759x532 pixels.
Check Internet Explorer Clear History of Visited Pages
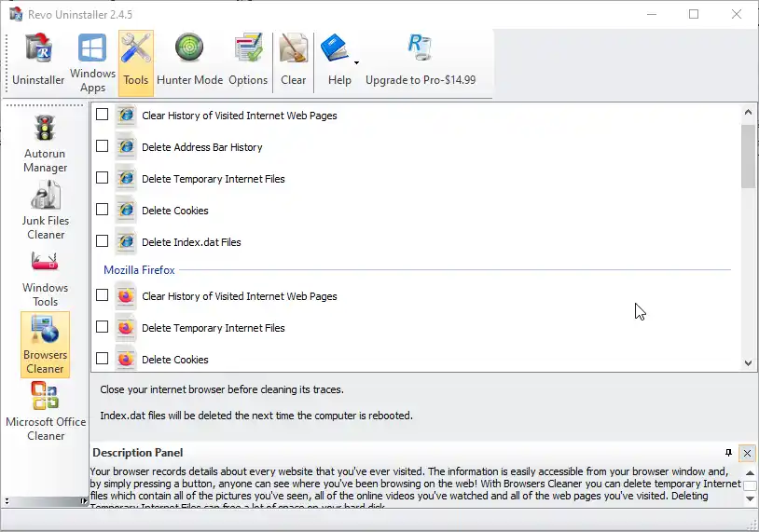(103, 115)
